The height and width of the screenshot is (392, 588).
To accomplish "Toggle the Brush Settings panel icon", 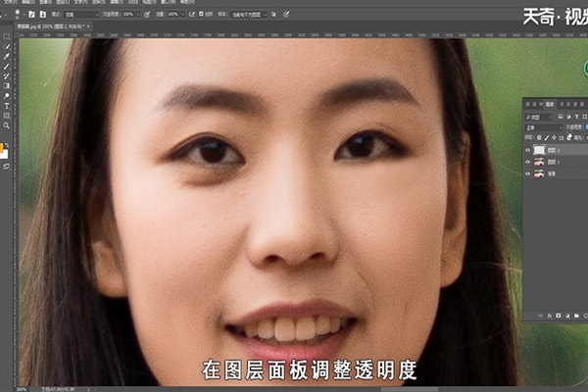I will [32, 15].
